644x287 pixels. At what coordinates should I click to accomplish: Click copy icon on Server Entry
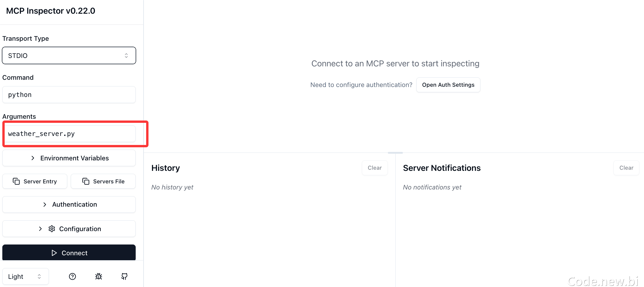click(x=16, y=181)
